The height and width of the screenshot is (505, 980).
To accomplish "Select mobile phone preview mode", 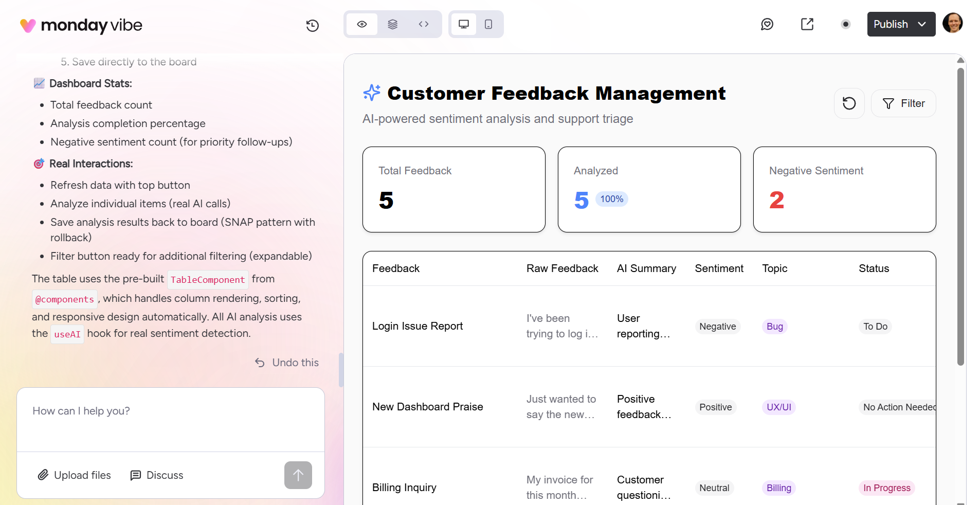I will [x=488, y=24].
